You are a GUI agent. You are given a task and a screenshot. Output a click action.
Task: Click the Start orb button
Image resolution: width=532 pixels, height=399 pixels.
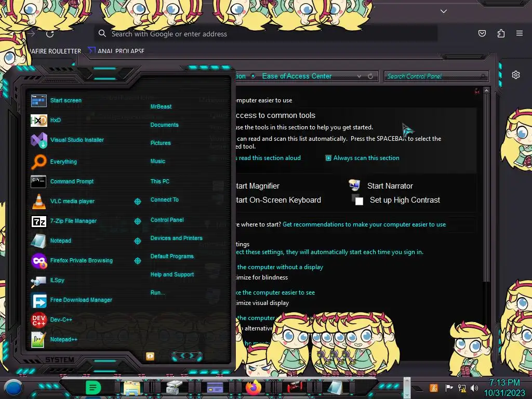[13, 388]
